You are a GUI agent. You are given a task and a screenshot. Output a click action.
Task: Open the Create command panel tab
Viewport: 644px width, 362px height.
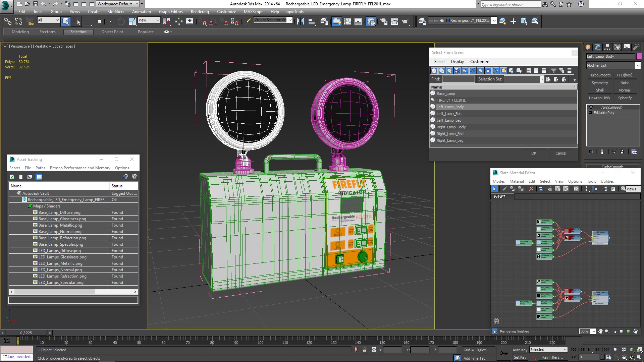pyautogui.click(x=588, y=47)
